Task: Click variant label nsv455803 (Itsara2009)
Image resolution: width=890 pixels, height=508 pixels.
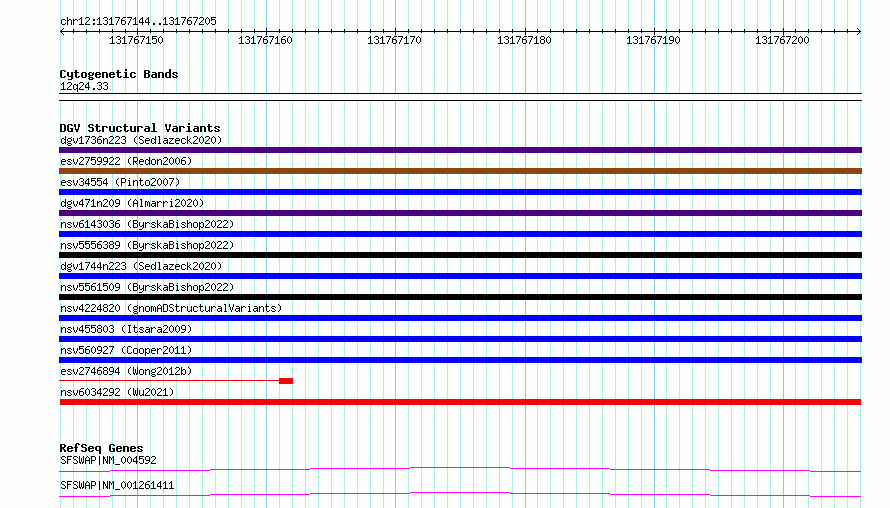Action: coord(126,329)
